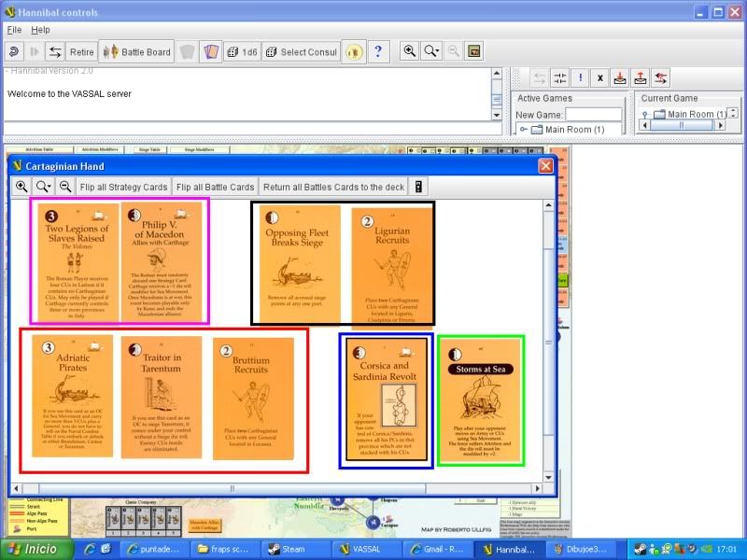Open the fraps sc... folder taskbar button
The image size is (747, 560).
(x=224, y=549)
